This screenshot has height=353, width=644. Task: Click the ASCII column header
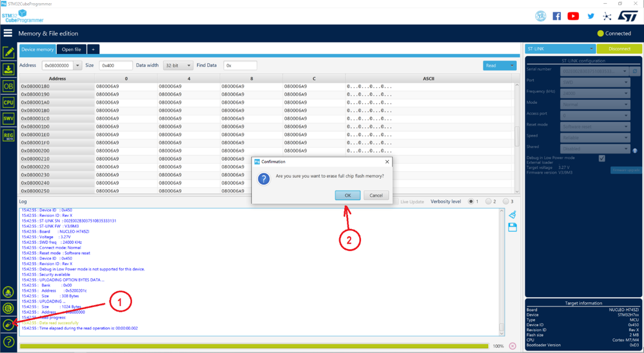pyautogui.click(x=429, y=79)
